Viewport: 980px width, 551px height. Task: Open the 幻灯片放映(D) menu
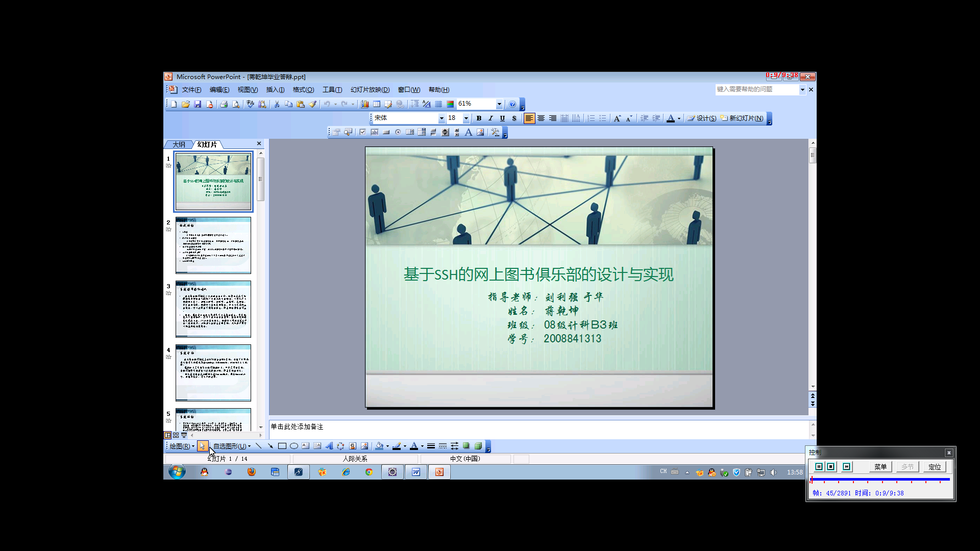pyautogui.click(x=370, y=90)
